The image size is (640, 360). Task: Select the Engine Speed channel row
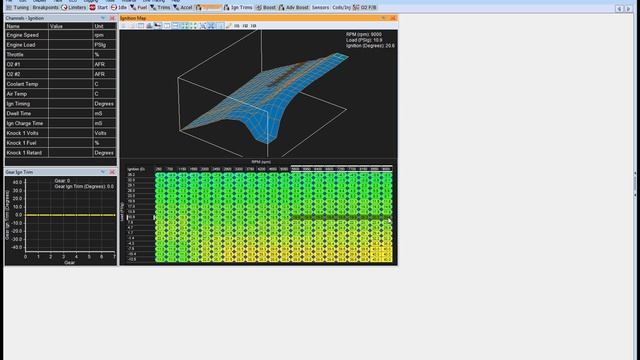pos(60,35)
